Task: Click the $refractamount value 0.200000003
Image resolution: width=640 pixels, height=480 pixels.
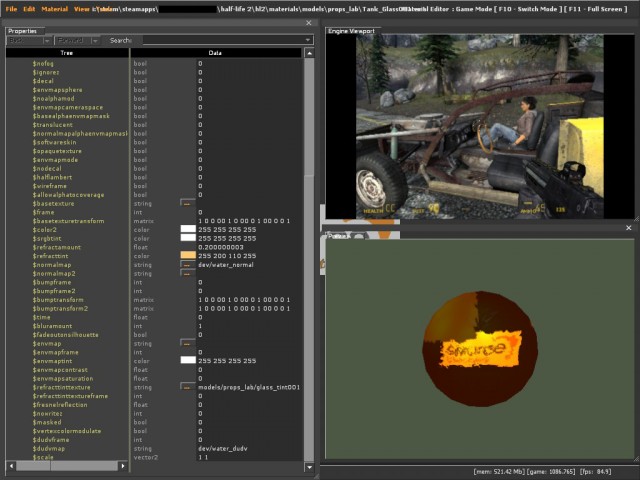Action: click(221, 247)
